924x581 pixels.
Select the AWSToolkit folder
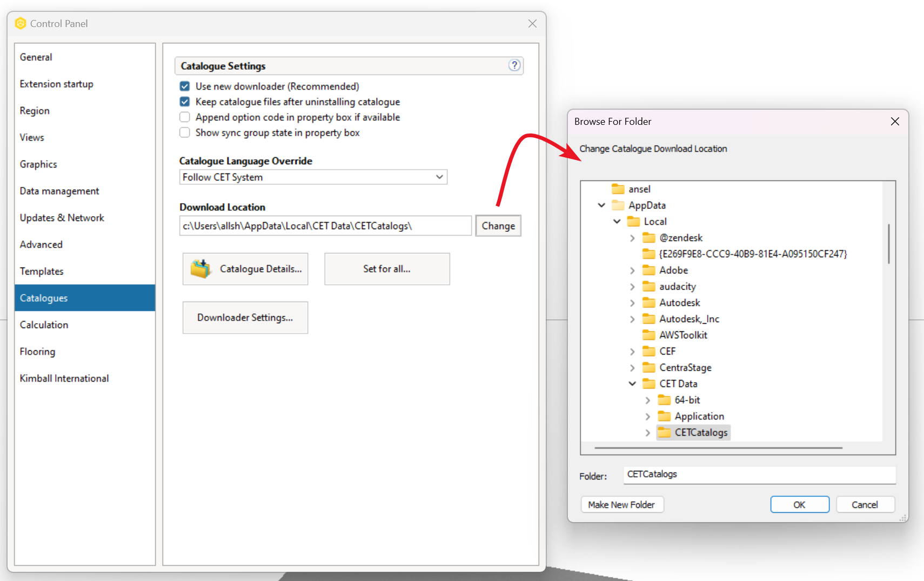682,335
